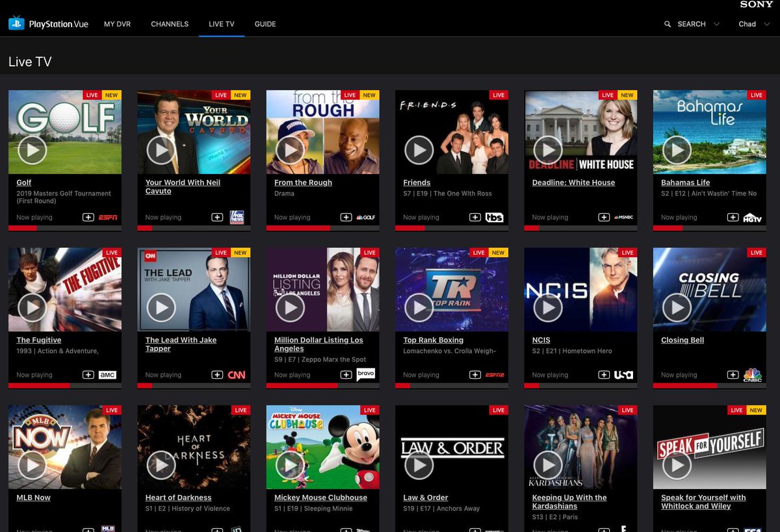The width and height of the screenshot is (780, 532).
Task: Play Closing Bell on CNBC
Action: (677, 307)
